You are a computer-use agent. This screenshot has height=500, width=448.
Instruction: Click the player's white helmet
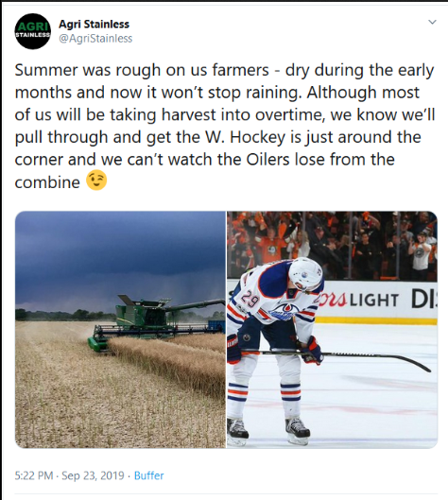tap(305, 274)
